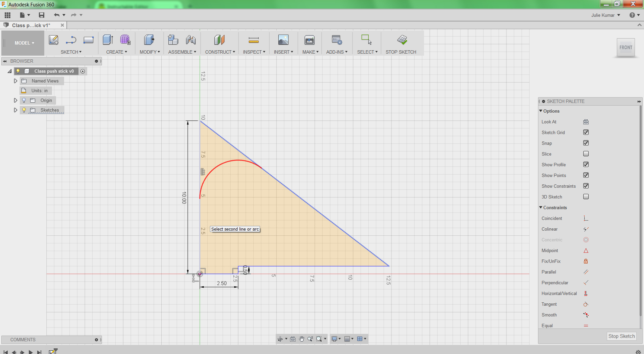The image size is (644, 354).
Task: Select the Line sketch tool icon
Action: tap(71, 40)
